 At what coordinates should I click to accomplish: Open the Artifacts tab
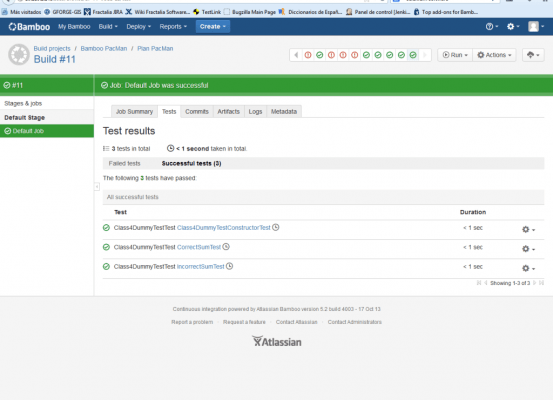click(229, 111)
